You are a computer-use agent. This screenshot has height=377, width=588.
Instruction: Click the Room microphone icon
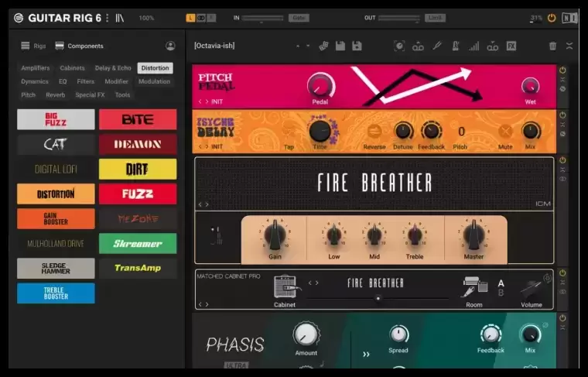point(474,287)
